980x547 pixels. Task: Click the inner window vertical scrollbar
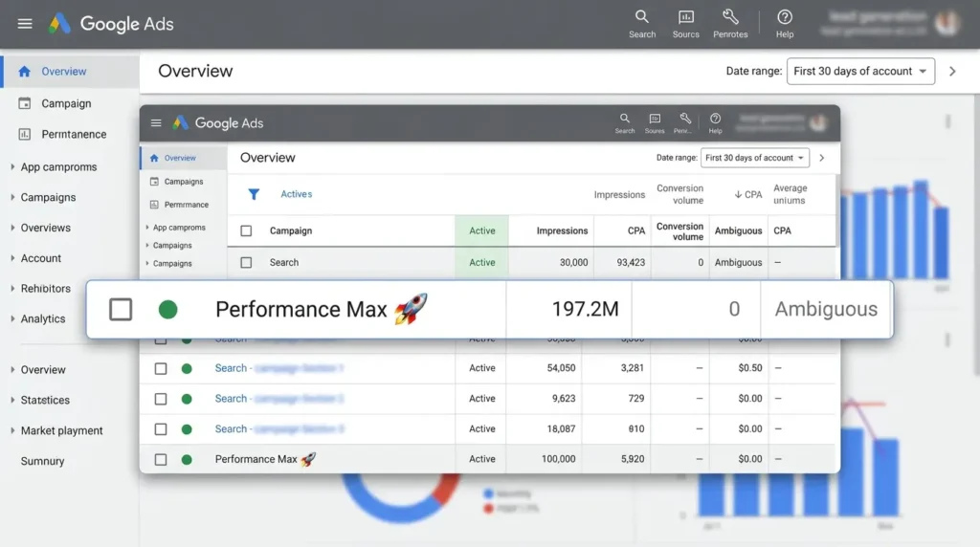click(x=838, y=212)
